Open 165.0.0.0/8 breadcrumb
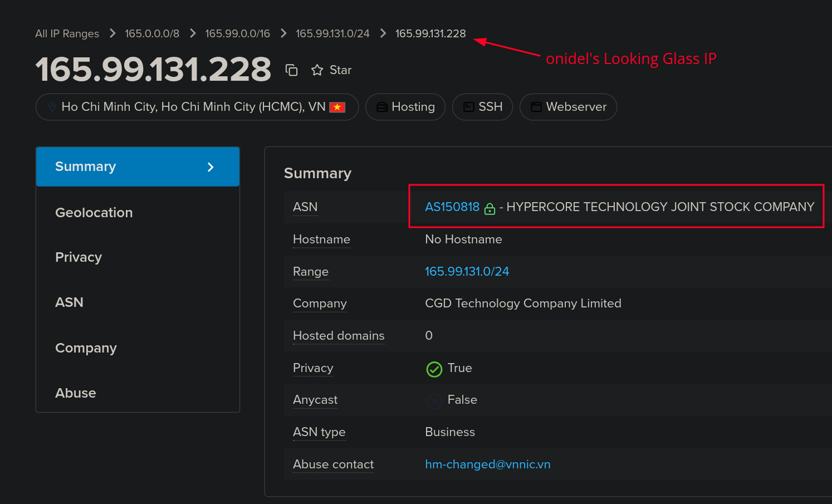832x504 pixels. 152,33
